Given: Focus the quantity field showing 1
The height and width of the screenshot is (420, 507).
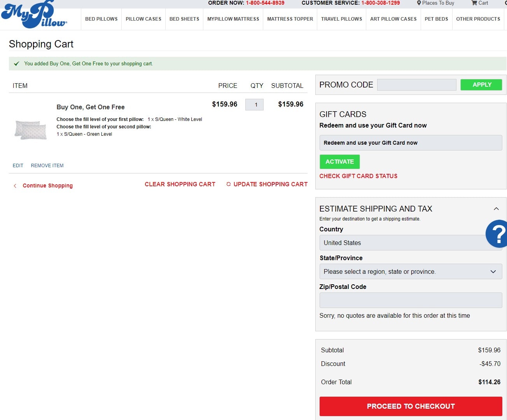Looking at the screenshot, I should coord(254,105).
